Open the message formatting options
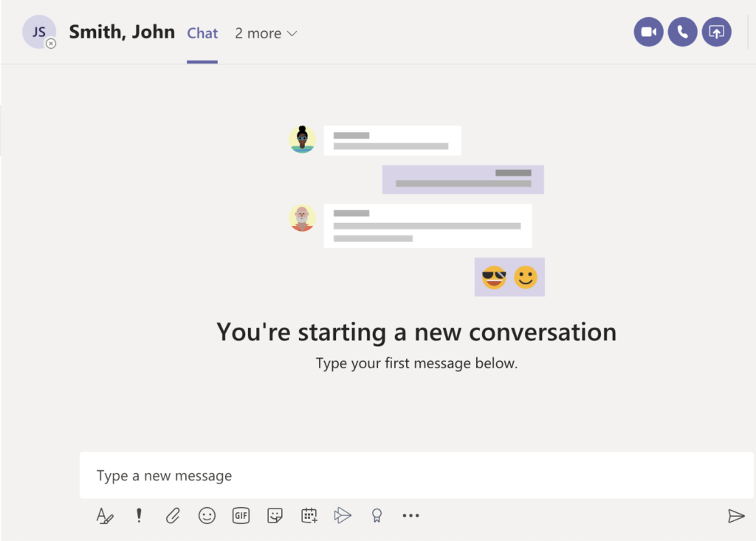This screenshot has width=756, height=541. coord(105,515)
